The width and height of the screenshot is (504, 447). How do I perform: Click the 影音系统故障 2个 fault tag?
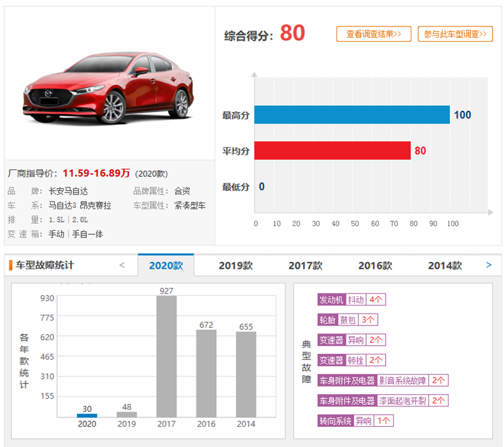tap(383, 380)
